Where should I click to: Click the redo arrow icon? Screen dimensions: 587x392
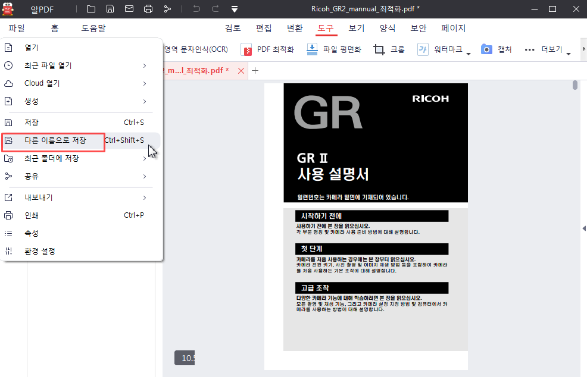click(216, 9)
